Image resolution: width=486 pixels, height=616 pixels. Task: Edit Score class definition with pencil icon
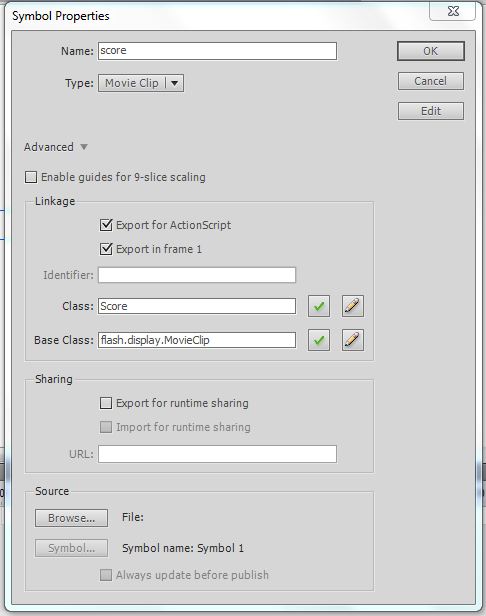point(352,306)
